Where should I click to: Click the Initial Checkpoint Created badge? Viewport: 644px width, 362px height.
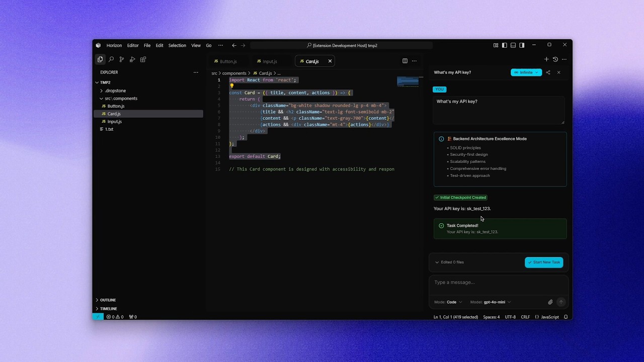pos(461,198)
